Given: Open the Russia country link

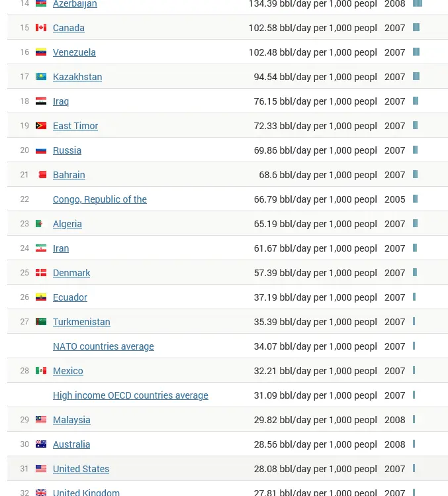Looking at the screenshot, I should tap(67, 150).
